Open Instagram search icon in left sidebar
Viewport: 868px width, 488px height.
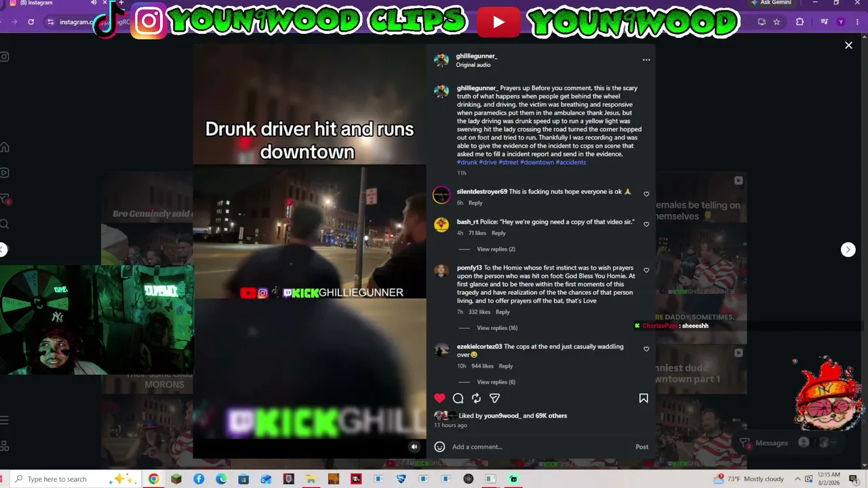(4, 224)
